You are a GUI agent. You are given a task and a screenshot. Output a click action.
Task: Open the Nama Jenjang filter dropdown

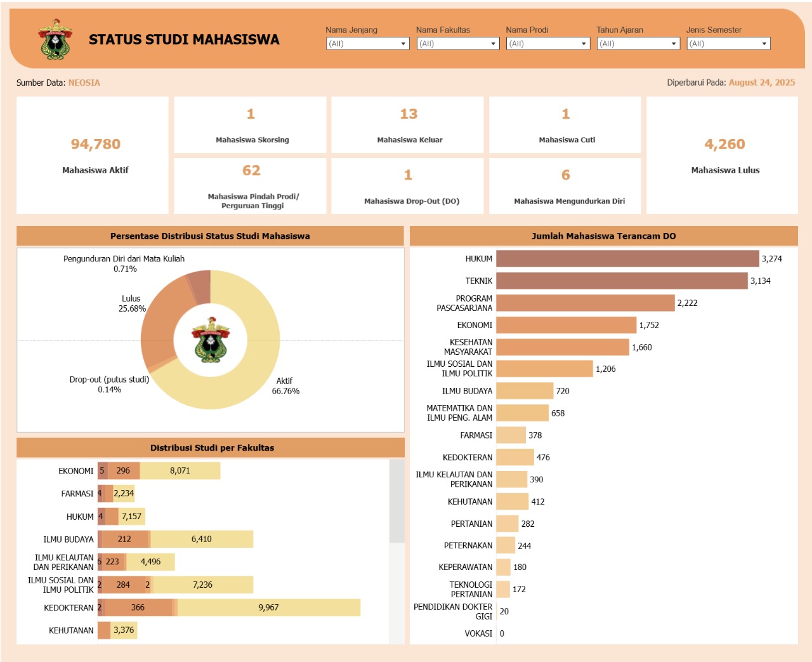[x=367, y=43]
